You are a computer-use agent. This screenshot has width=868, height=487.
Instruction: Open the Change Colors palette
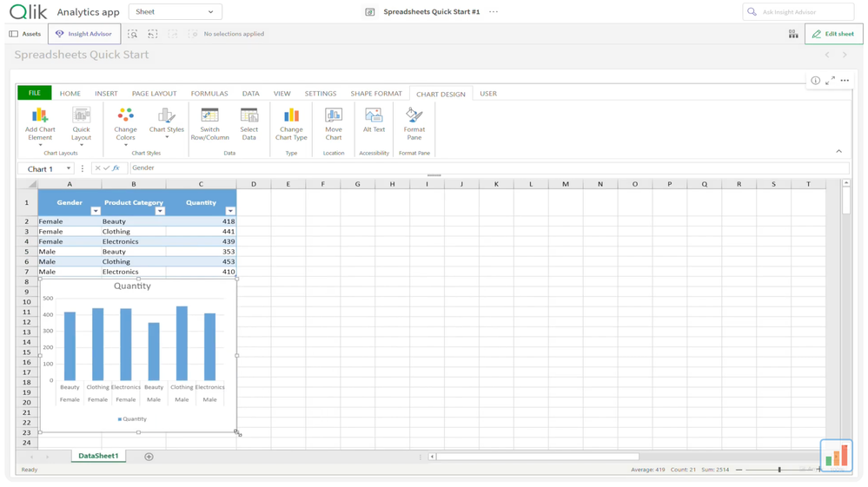pyautogui.click(x=126, y=127)
